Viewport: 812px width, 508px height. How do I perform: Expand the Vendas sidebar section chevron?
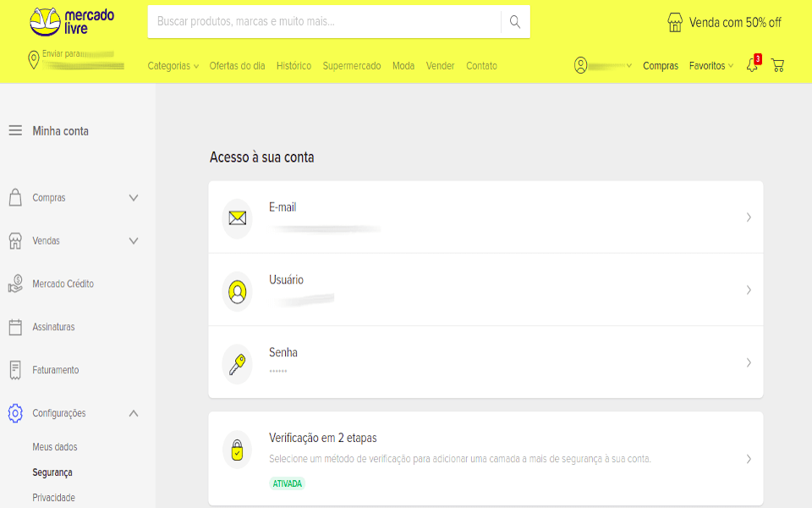point(134,240)
